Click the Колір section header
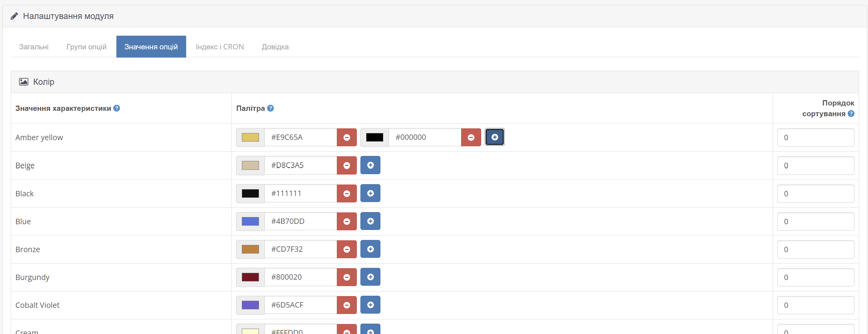This screenshot has height=334, width=868. [435, 82]
